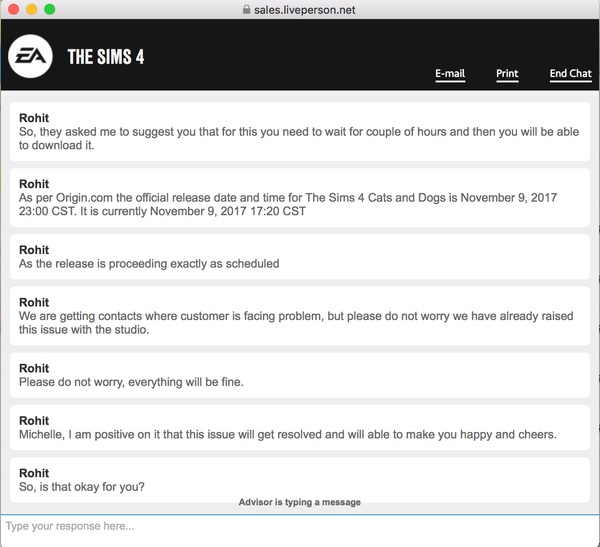This screenshot has width=600, height=547.
Task: Click the red close window button
Action: 13,9
